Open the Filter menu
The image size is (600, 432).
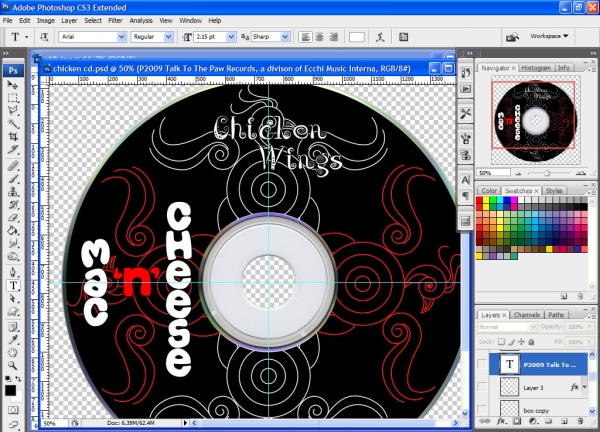click(x=115, y=21)
